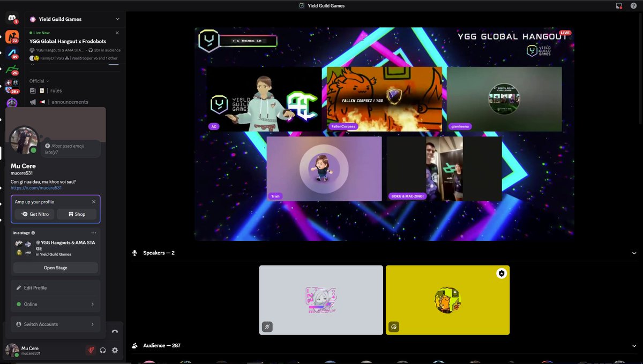Image resolution: width=643 pixels, height=364 pixels.
Task: Open Edit Profile menu entry
Action: 56,288
